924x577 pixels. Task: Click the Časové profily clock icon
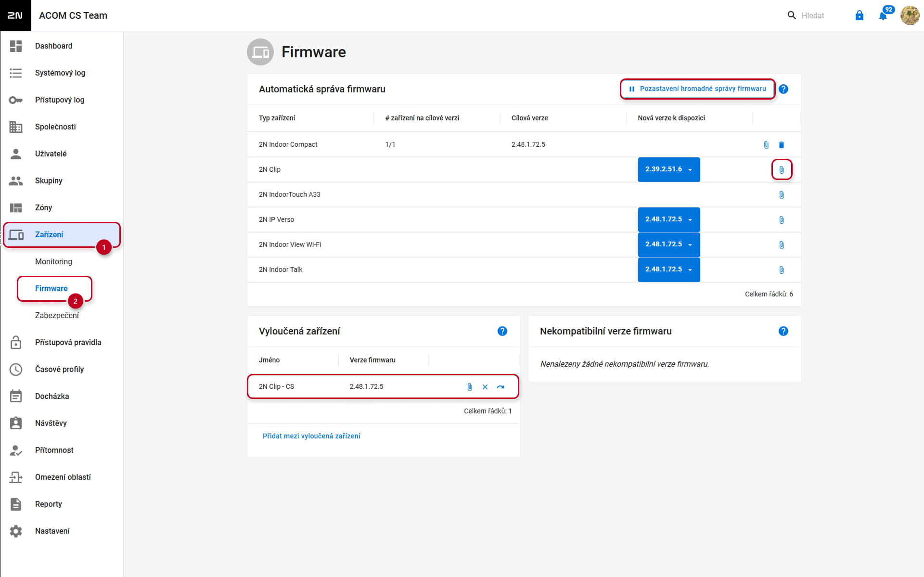tap(16, 370)
